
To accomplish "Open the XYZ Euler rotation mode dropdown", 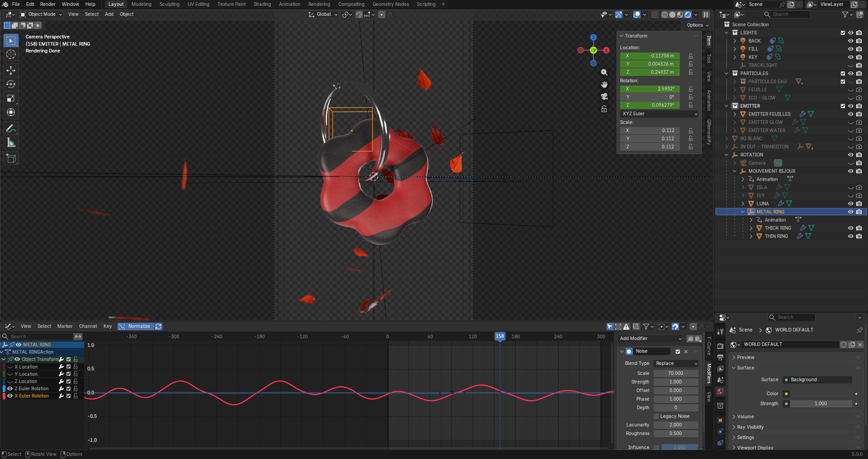I will (659, 114).
